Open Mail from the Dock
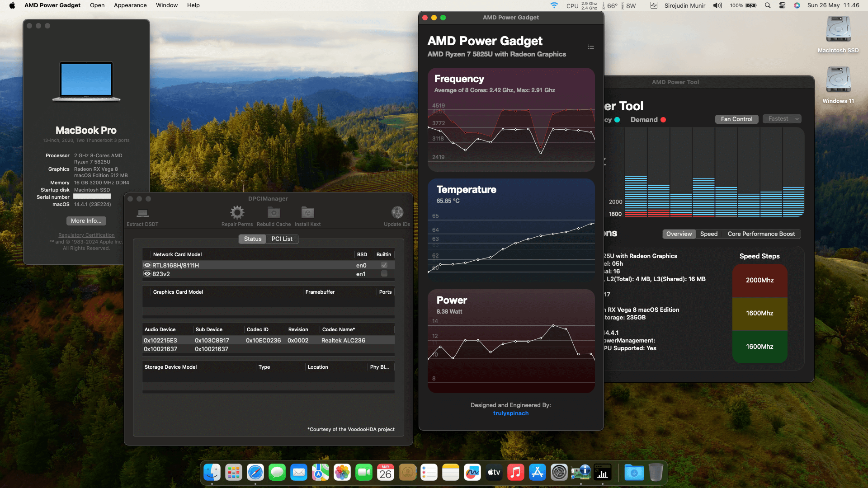 [299, 472]
